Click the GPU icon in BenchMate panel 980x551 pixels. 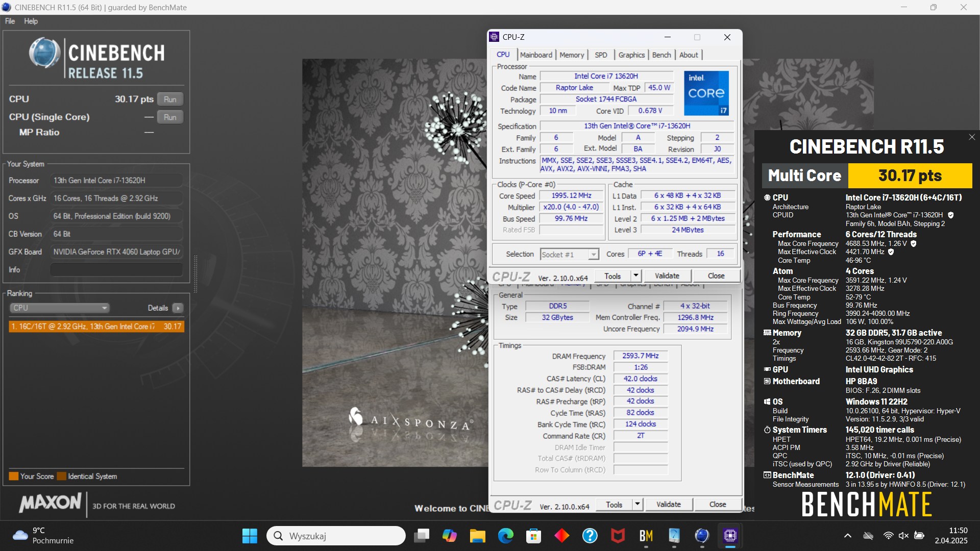tap(767, 369)
